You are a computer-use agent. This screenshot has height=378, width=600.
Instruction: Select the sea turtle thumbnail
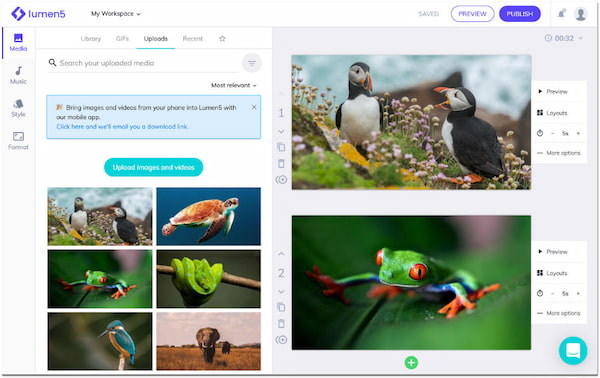[x=209, y=216]
